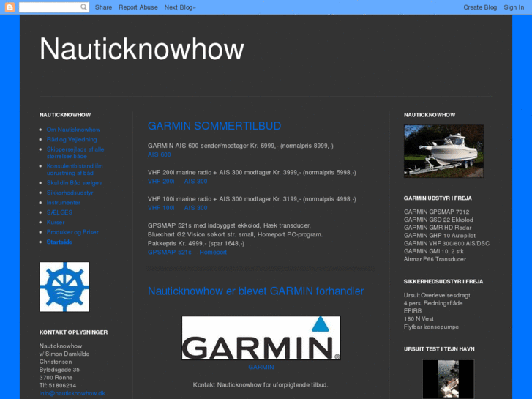Email info@nauticknowhow.dk link
Screen dimensions: 532x399
point(72,393)
